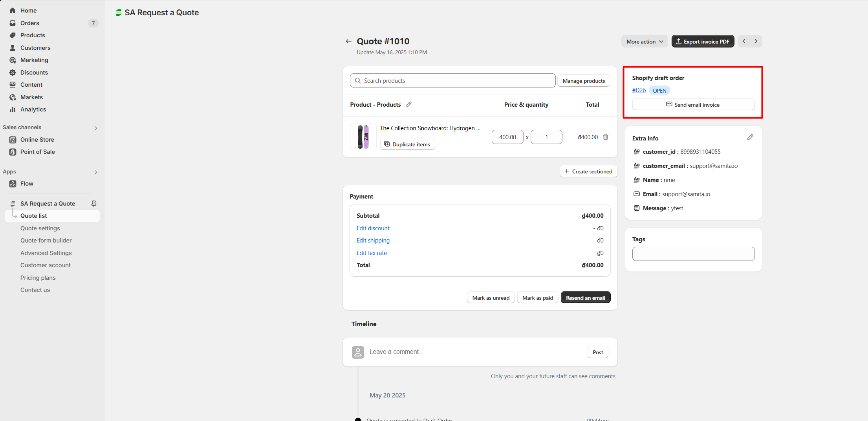
Task: Focus the Search products field
Action: pos(452,80)
